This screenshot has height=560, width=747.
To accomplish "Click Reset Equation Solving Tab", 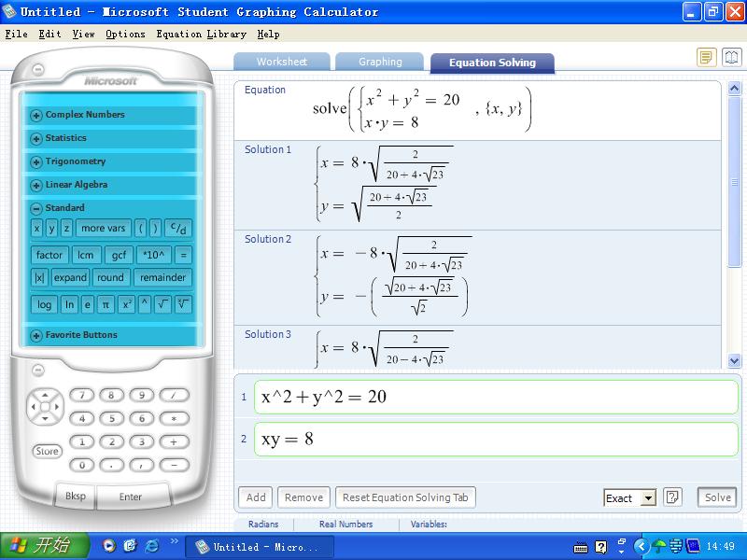I will [405, 497].
